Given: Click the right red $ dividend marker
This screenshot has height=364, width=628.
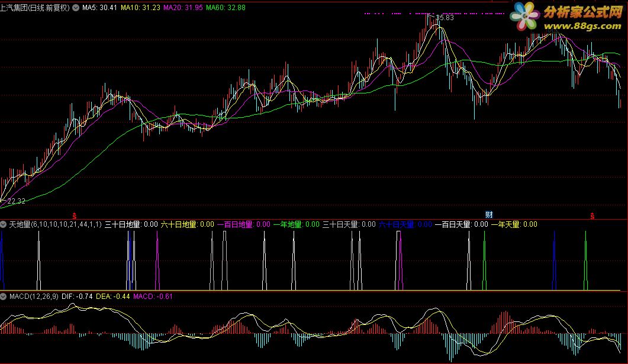Looking at the screenshot, I should (x=592, y=216).
